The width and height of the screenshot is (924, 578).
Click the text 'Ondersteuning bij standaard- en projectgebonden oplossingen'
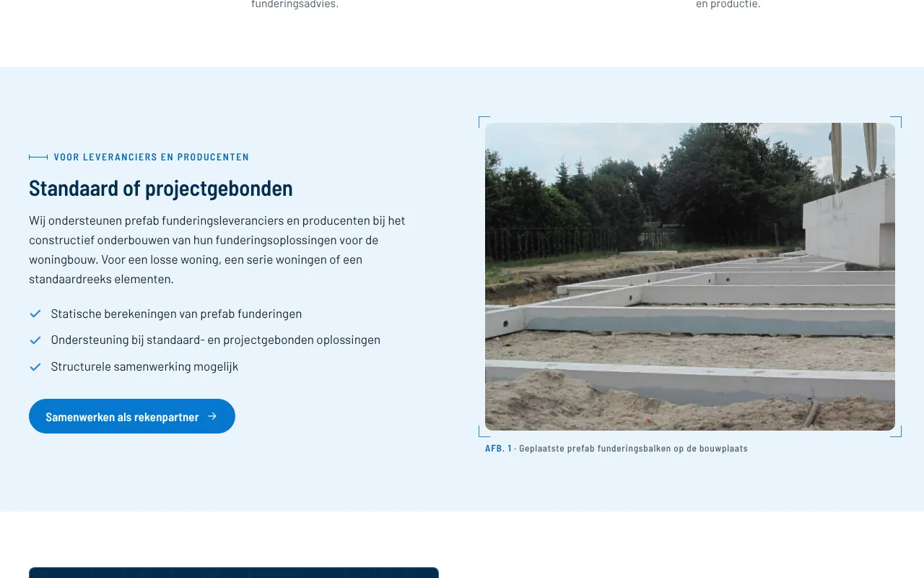(x=216, y=340)
